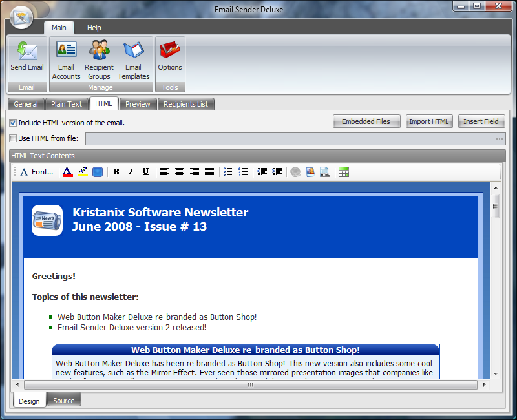The height and width of the screenshot is (420, 517).
Task: Select the Main ribbon tab
Action: [x=59, y=28]
